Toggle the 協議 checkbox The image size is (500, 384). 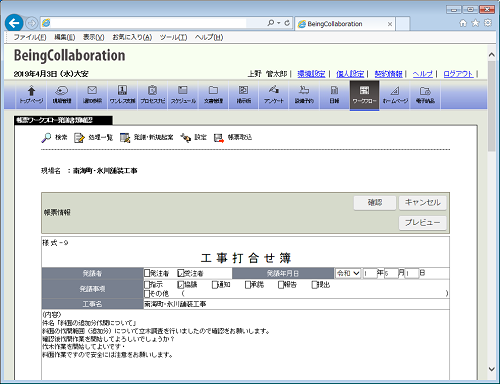point(181,285)
